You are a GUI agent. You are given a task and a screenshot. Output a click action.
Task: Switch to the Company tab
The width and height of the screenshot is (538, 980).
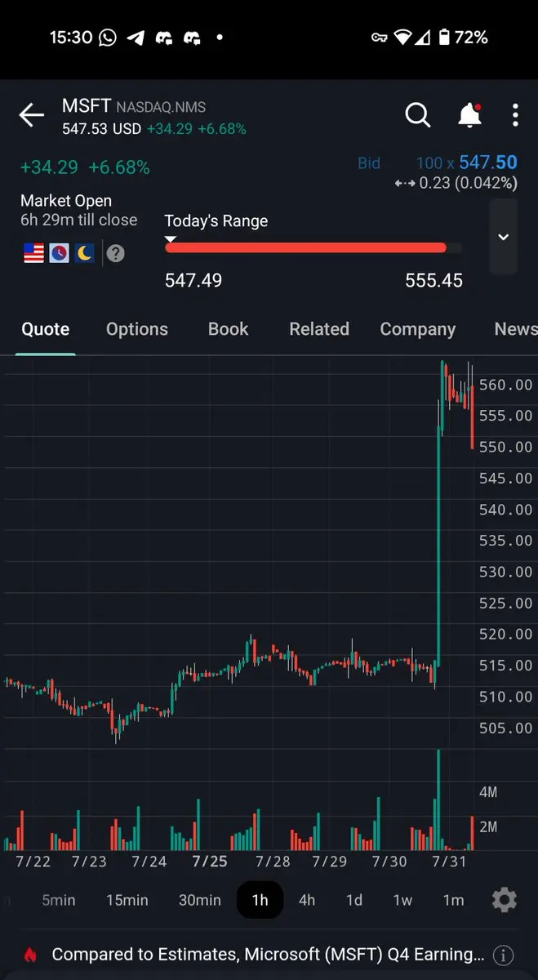418,329
